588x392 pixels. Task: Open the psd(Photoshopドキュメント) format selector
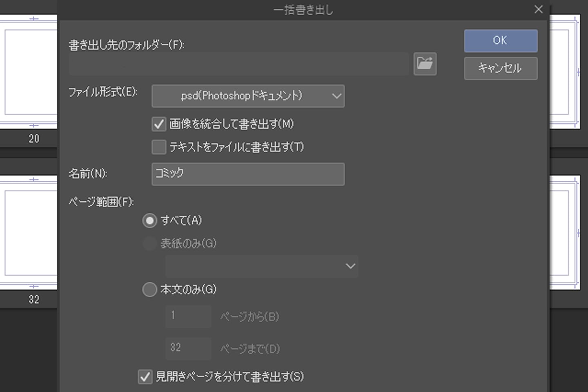tap(248, 96)
